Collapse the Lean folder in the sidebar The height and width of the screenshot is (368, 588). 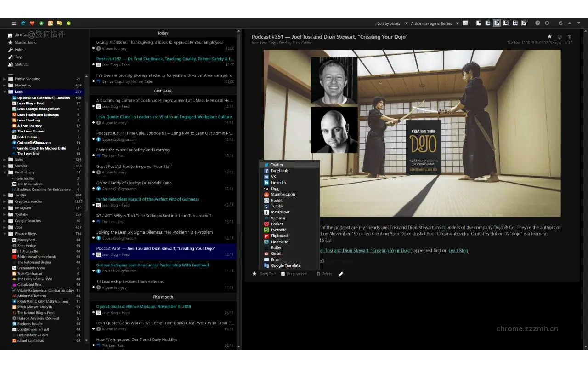(5, 92)
